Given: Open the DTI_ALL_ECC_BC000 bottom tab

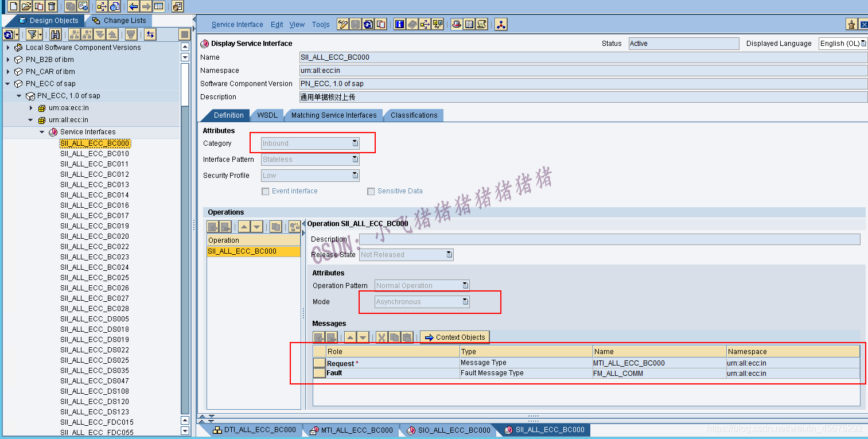Looking at the screenshot, I should coord(254,430).
